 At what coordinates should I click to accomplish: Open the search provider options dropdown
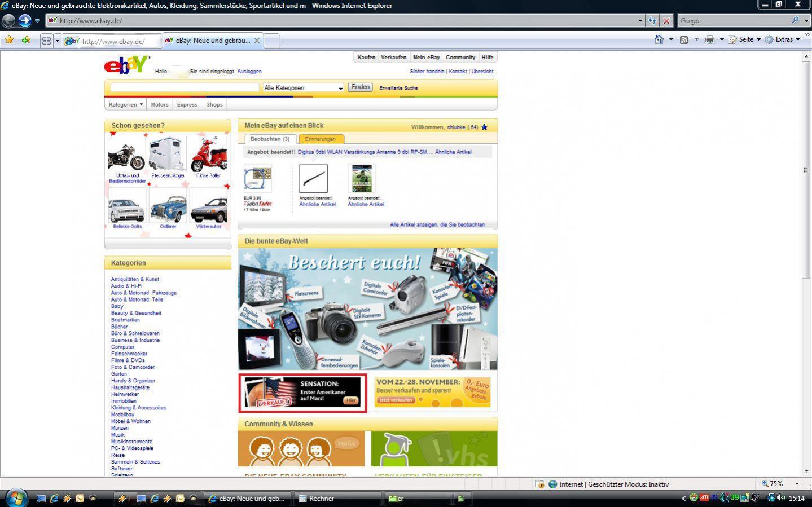coord(806,21)
